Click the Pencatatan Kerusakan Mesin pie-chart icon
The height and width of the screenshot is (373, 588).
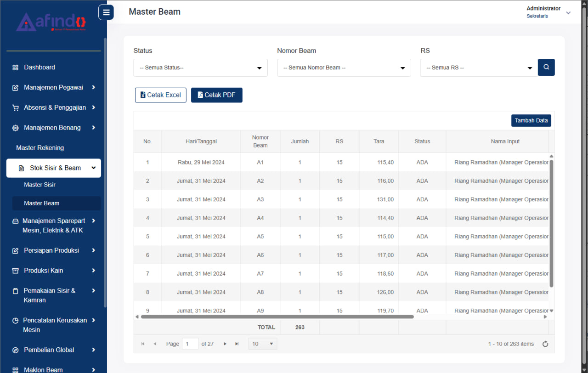(15, 321)
